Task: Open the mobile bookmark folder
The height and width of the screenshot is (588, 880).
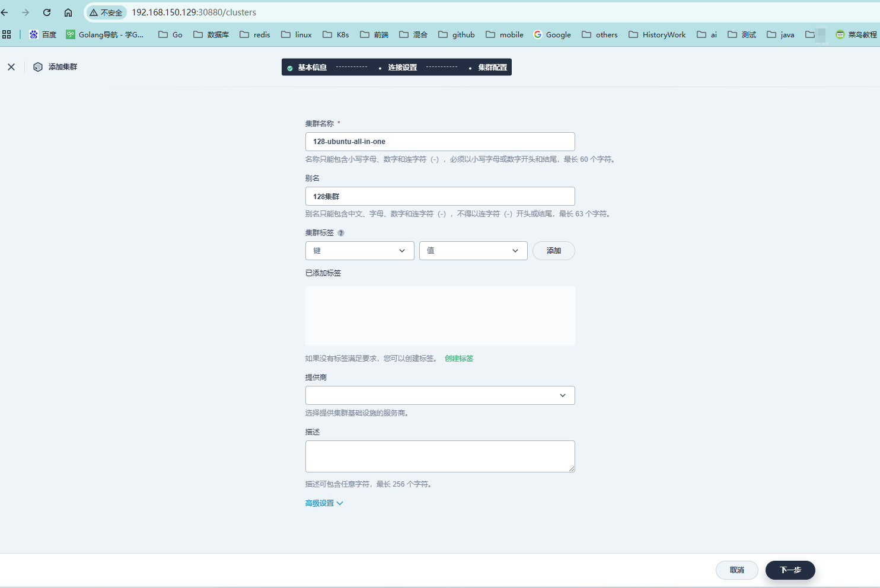Action: (x=505, y=34)
